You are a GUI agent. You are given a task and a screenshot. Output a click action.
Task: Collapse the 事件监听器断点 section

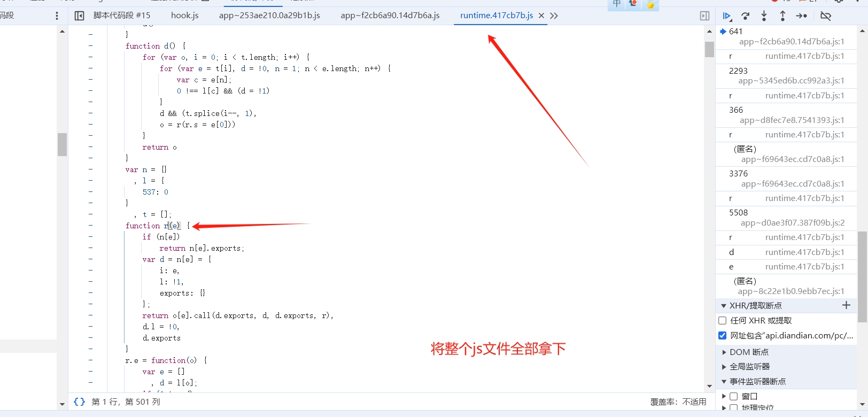coord(724,382)
